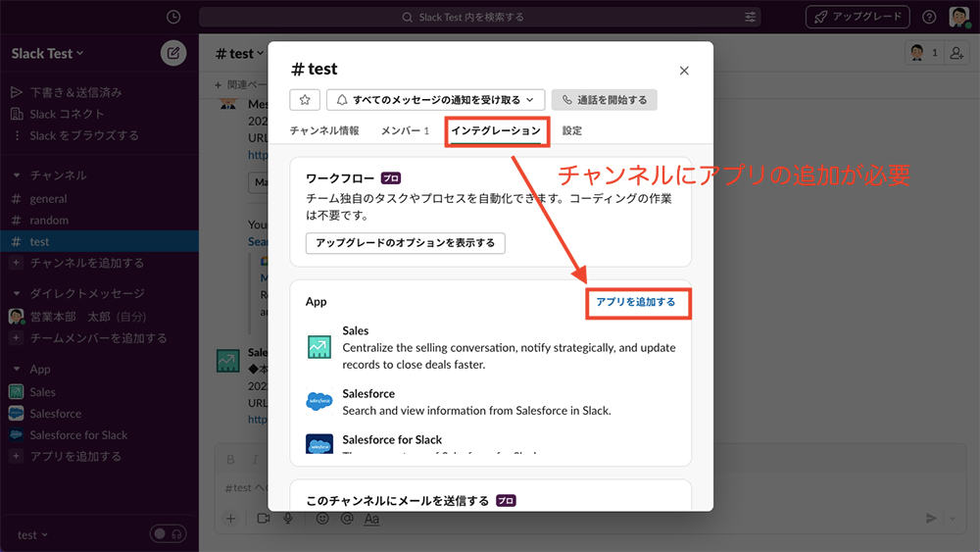The height and width of the screenshot is (552, 980).
Task: Open the user profile avatar
Action: coord(959,17)
